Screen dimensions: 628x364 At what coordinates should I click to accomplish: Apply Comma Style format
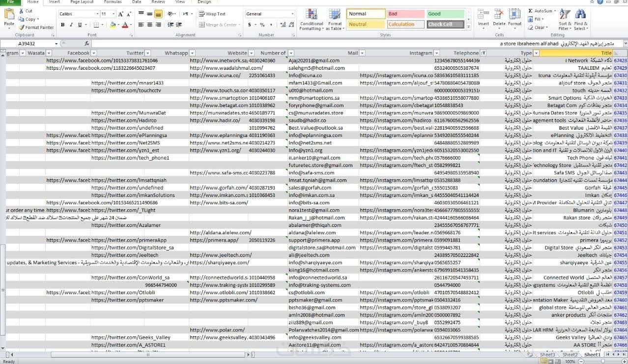(x=270, y=25)
